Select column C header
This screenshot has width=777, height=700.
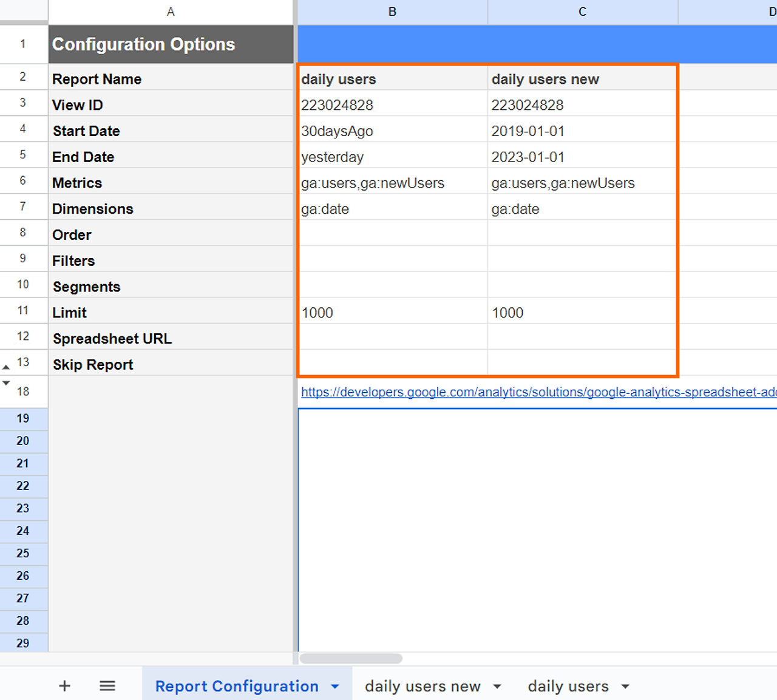click(x=583, y=12)
